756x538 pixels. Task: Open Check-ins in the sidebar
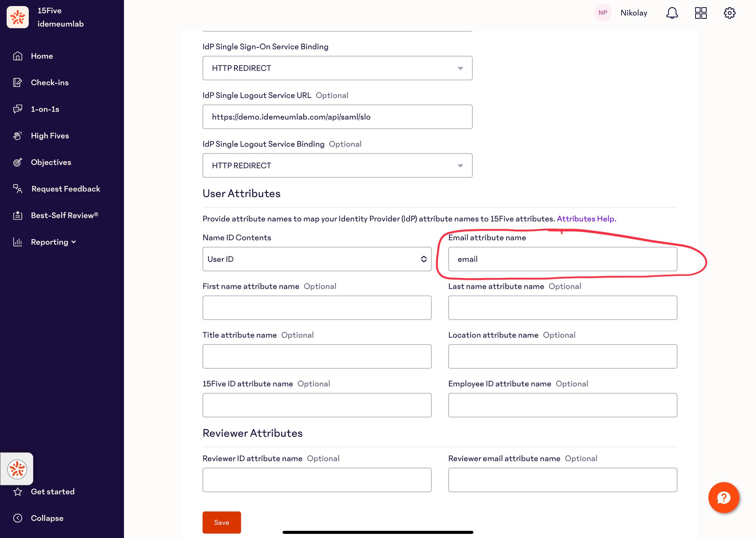[x=50, y=82]
